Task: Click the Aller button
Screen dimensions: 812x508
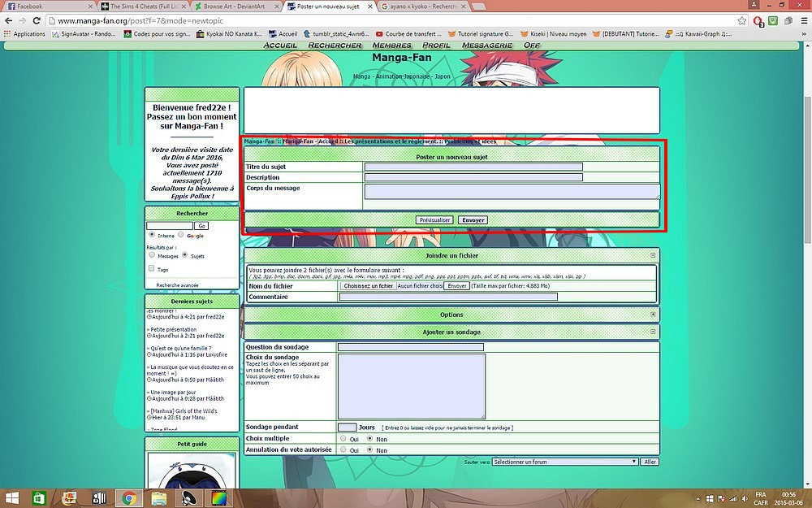Action: [x=650, y=462]
